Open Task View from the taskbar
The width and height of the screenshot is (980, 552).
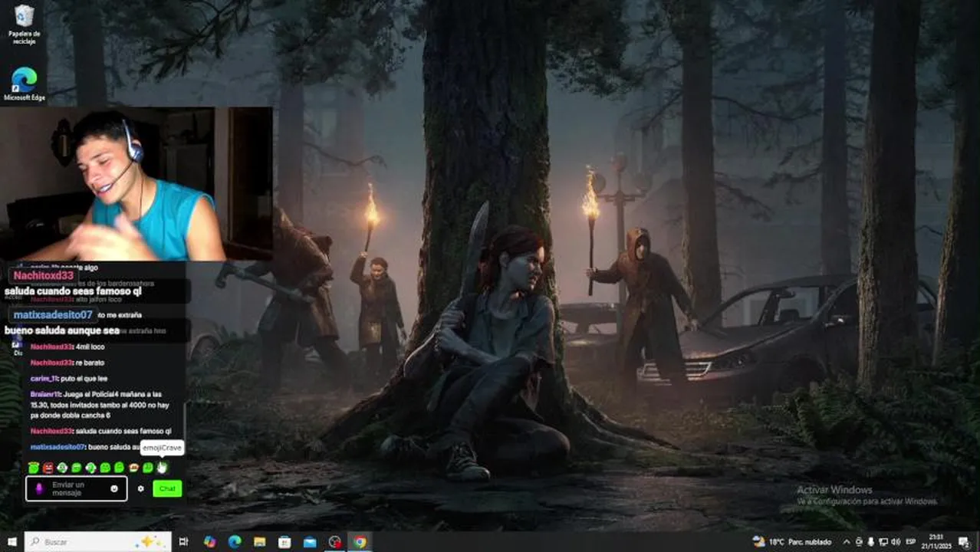pos(184,541)
